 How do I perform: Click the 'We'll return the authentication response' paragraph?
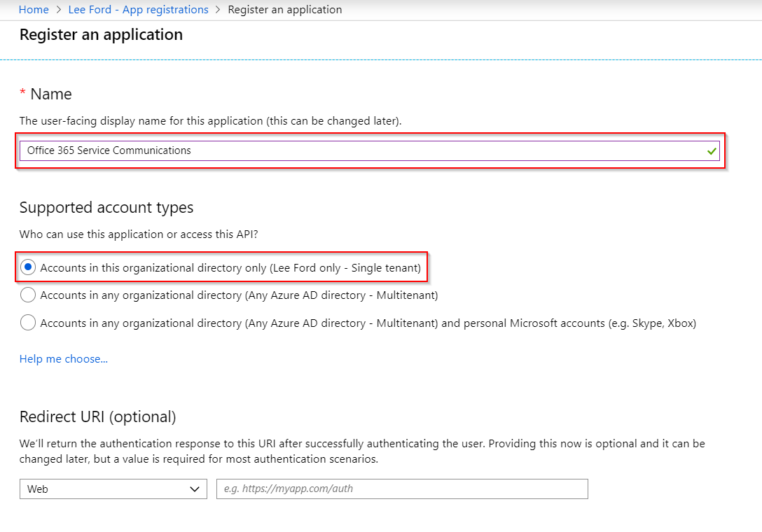point(362,451)
